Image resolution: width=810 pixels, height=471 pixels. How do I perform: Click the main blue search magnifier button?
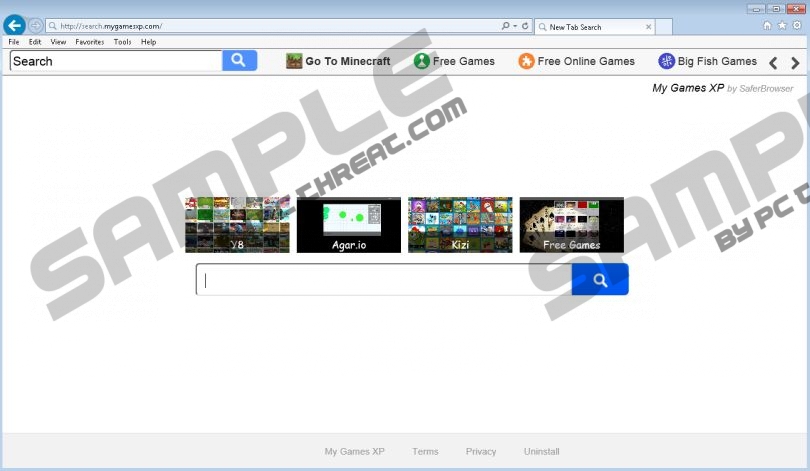600,281
